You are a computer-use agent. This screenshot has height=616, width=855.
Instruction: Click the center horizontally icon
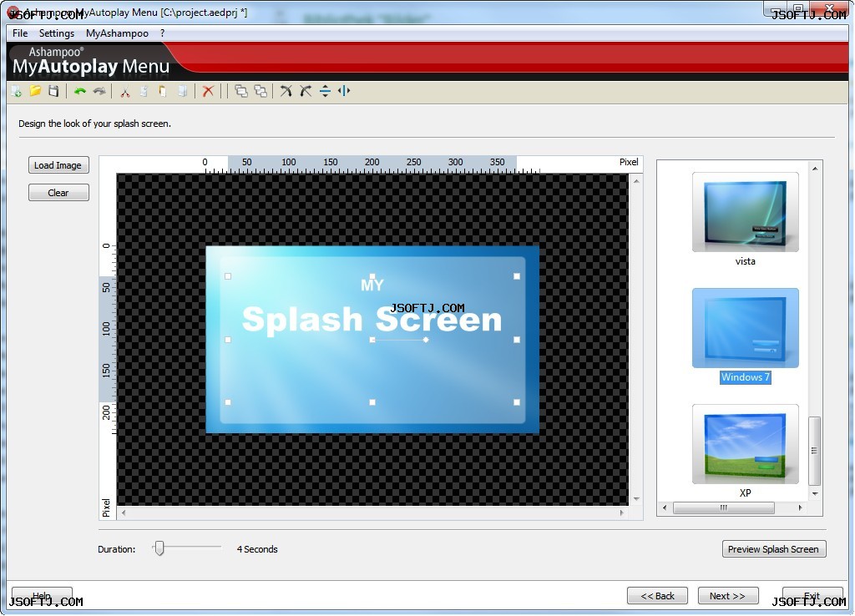344,91
